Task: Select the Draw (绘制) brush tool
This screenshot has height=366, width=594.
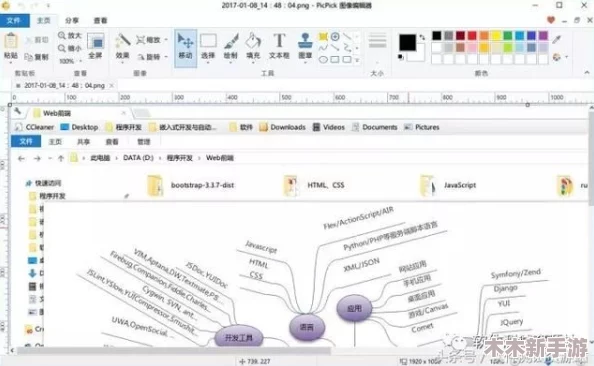Action: click(x=230, y=46)
